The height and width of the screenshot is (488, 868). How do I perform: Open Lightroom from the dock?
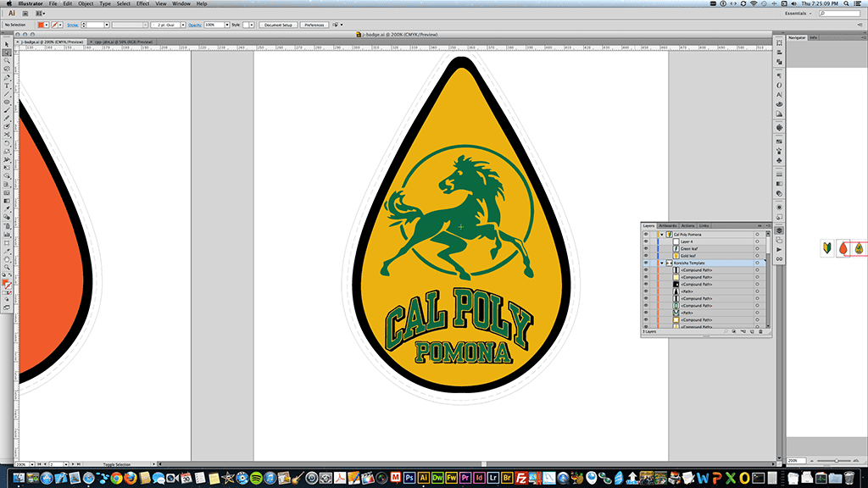492,478
